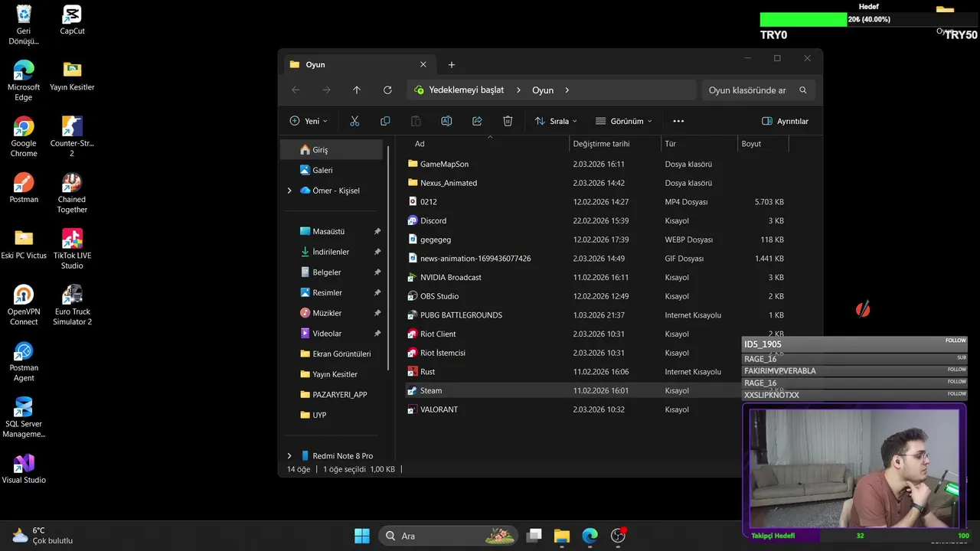Expand the Redmi Note 8 Pro node

(x=289, y=456)
